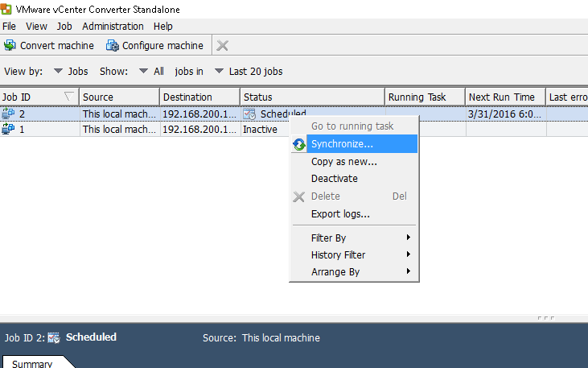Image resolution: width=588 pixels, height=368 pixels.
Task: Click the Job 1 row machine icon
Action: coord(9,129)
